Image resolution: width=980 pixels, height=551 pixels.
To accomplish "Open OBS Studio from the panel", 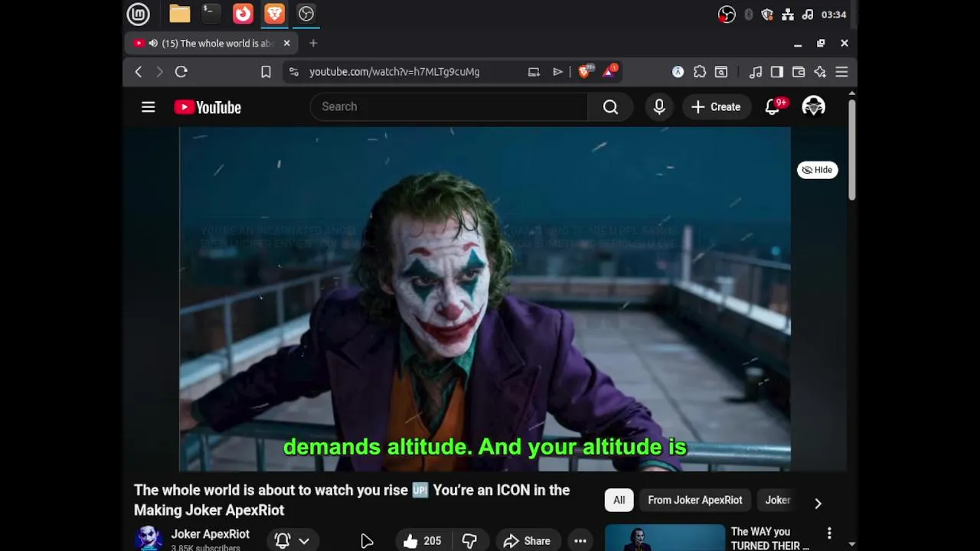I will 306,14.
